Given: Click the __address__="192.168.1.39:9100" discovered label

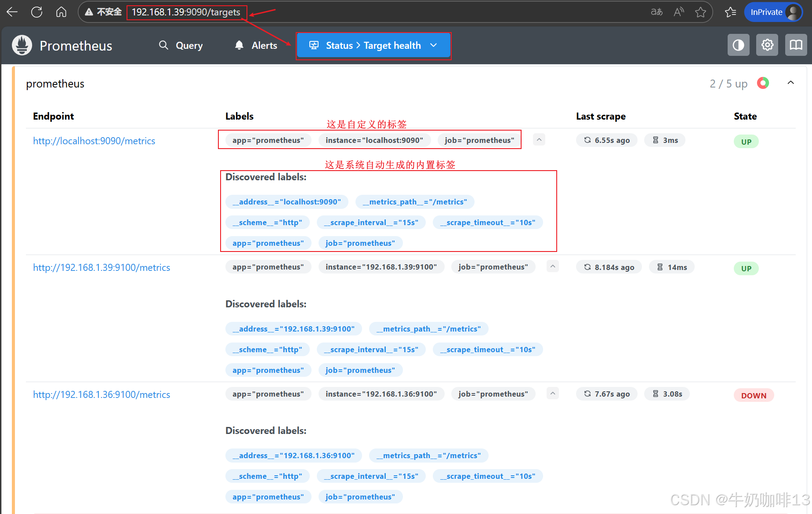Looking at the screenshot, I should coord(294,329).
